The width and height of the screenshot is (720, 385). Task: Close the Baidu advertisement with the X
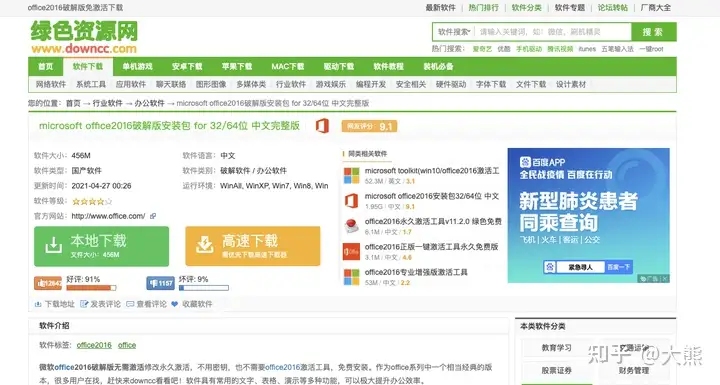(665, 279)
